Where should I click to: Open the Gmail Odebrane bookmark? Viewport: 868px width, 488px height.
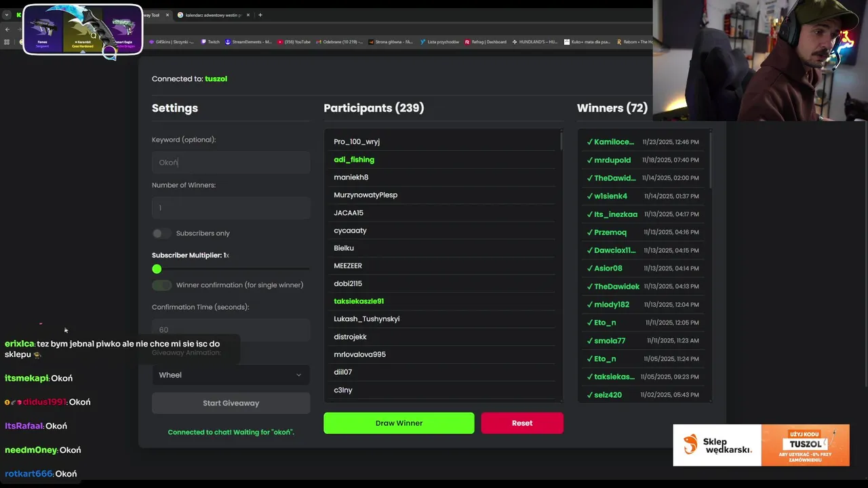[x=339, y=42]
